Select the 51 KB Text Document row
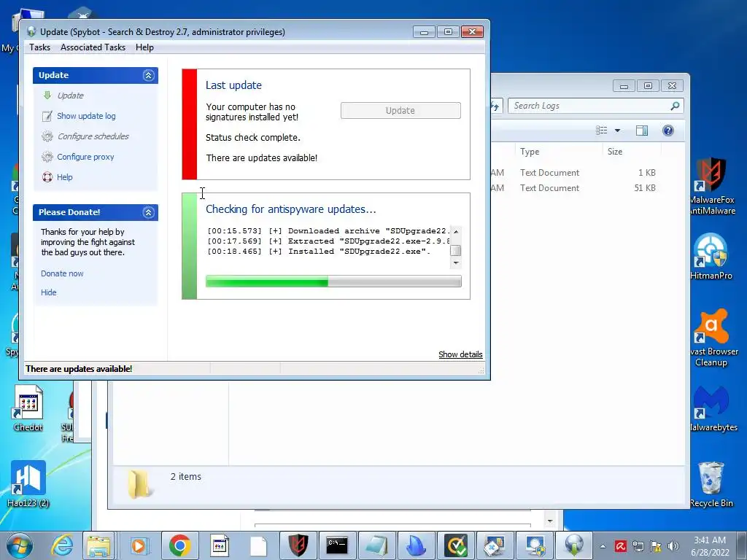This screenshot has height=560, width=747. [x=588, y=188]
